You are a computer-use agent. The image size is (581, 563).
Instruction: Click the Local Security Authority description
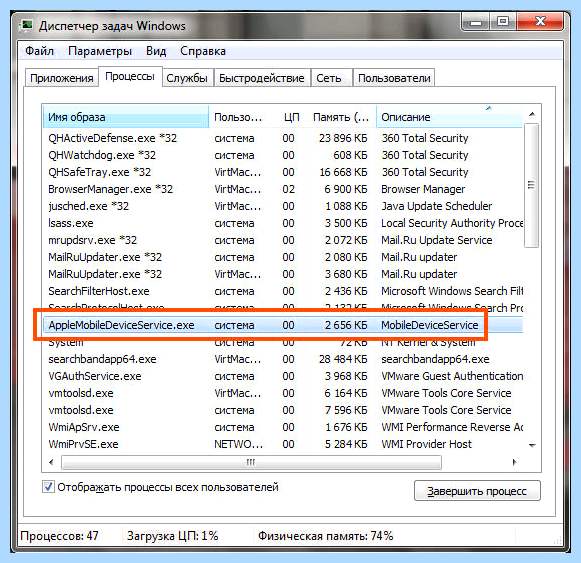tap(452, 223)
